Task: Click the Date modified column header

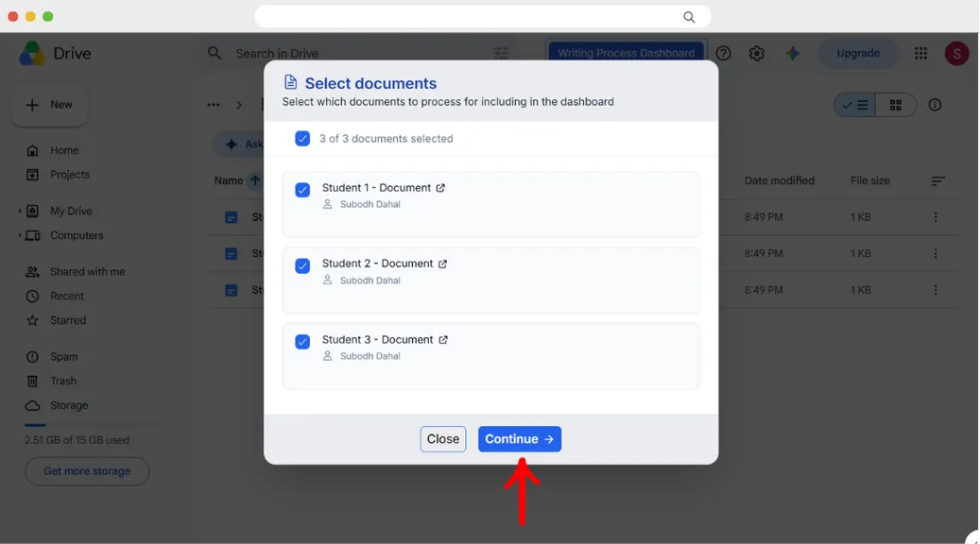Action: (x=780, y=180)
